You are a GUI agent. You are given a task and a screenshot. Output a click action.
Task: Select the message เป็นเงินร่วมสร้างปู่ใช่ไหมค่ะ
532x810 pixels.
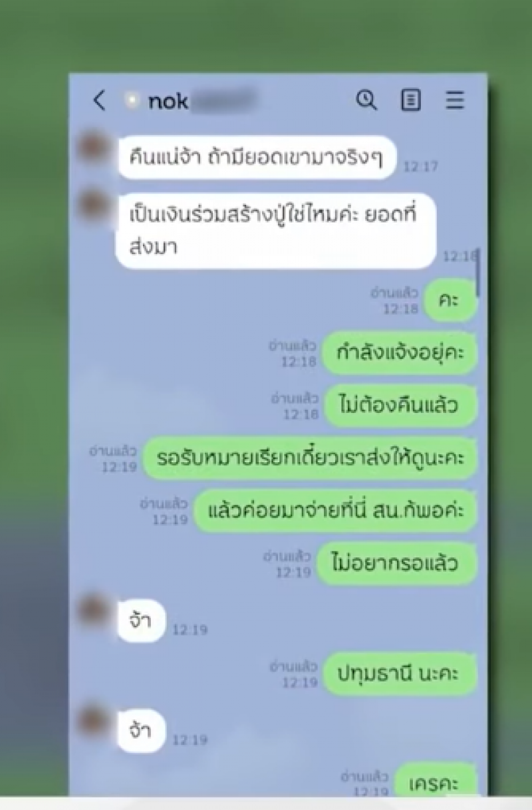[x=276, y=231]
